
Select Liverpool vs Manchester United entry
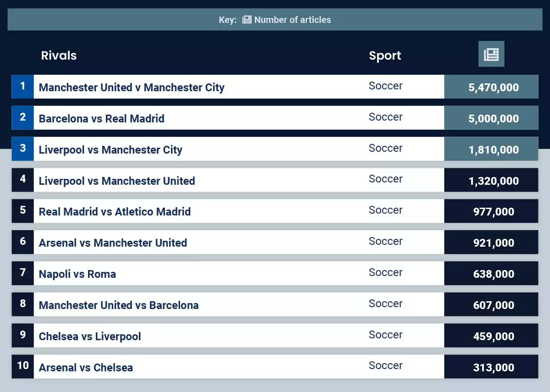275,180
